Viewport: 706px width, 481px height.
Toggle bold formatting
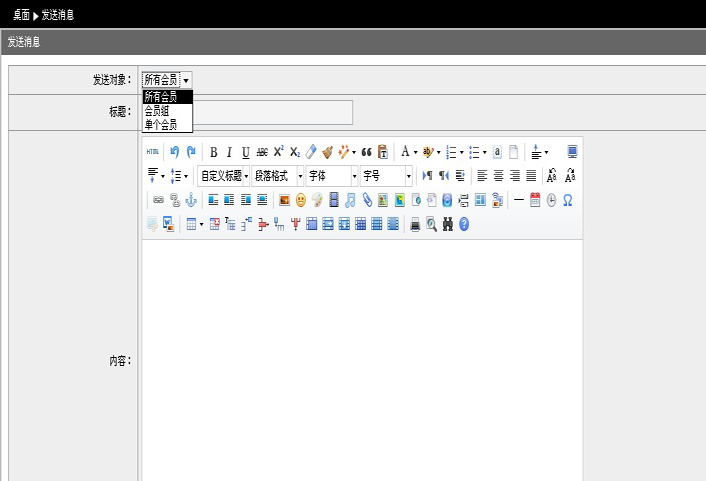tap(213, 152)
